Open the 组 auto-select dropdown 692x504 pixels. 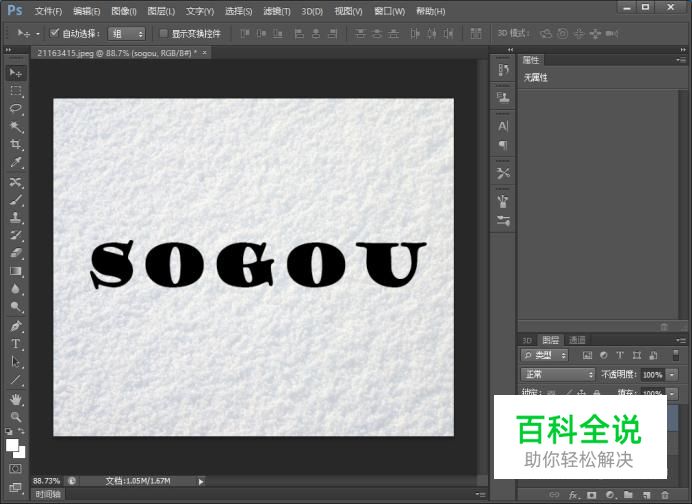(x=126, y=34)
